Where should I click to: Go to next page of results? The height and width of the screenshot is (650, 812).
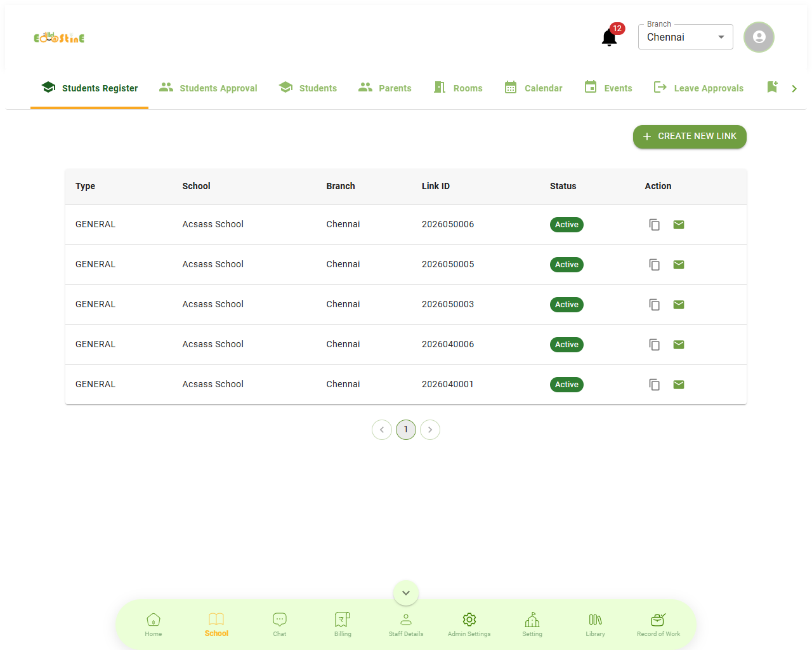click(x=430, y=430)
